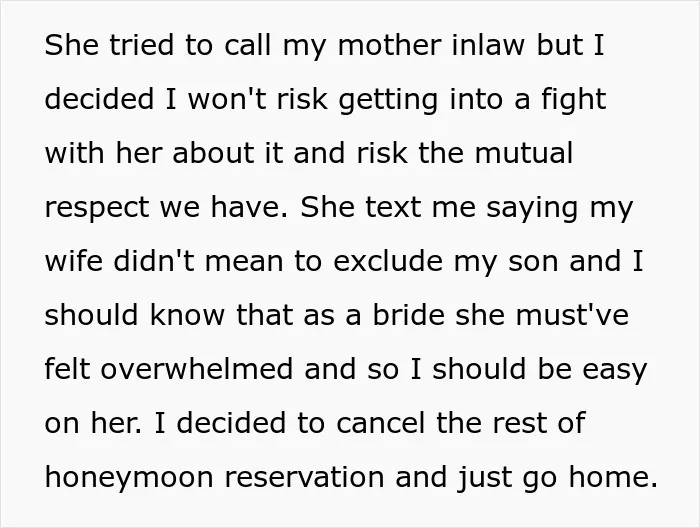
Task: Click the word "reservation"
Action: tap(304, 477)
